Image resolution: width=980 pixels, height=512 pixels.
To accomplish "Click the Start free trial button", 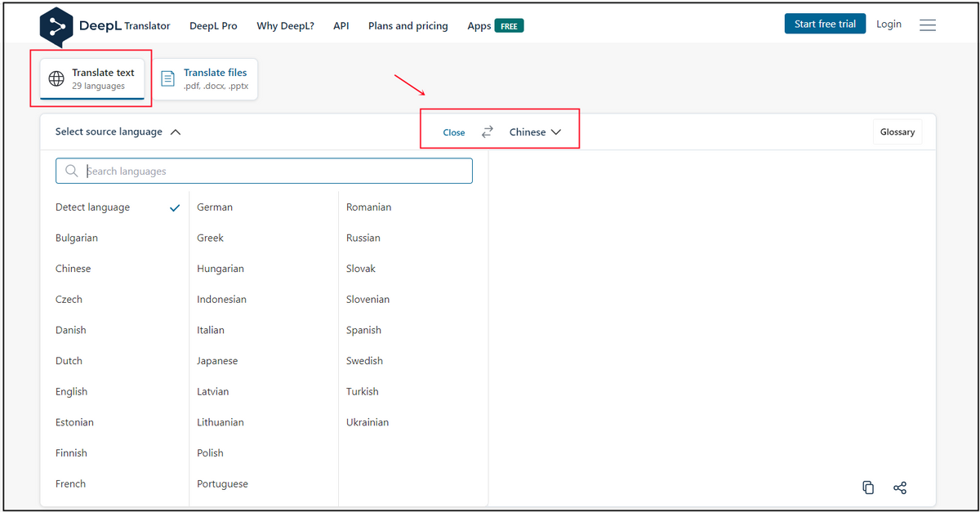I will point(825,24).
